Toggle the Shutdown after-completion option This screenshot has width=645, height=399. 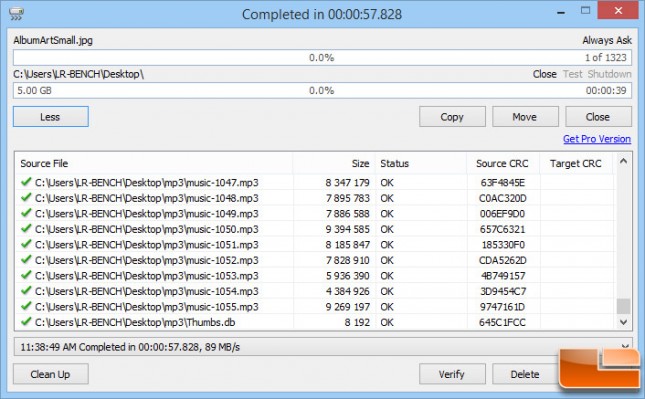pyautogui.click(x=609, y=74)
